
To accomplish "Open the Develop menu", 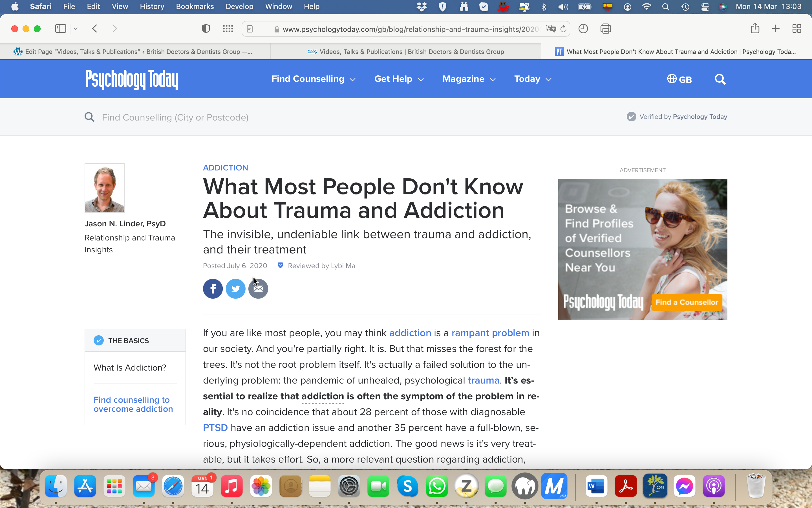I will pos(239,7).
